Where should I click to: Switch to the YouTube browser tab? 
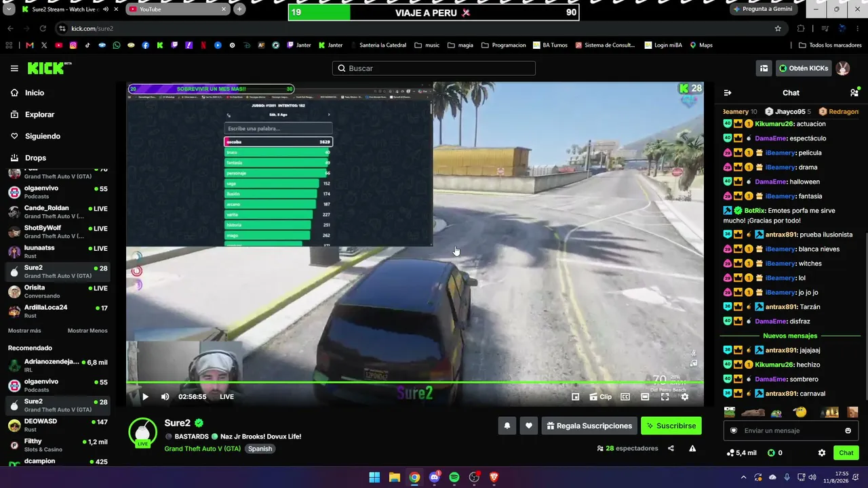(x=178, y=9)
